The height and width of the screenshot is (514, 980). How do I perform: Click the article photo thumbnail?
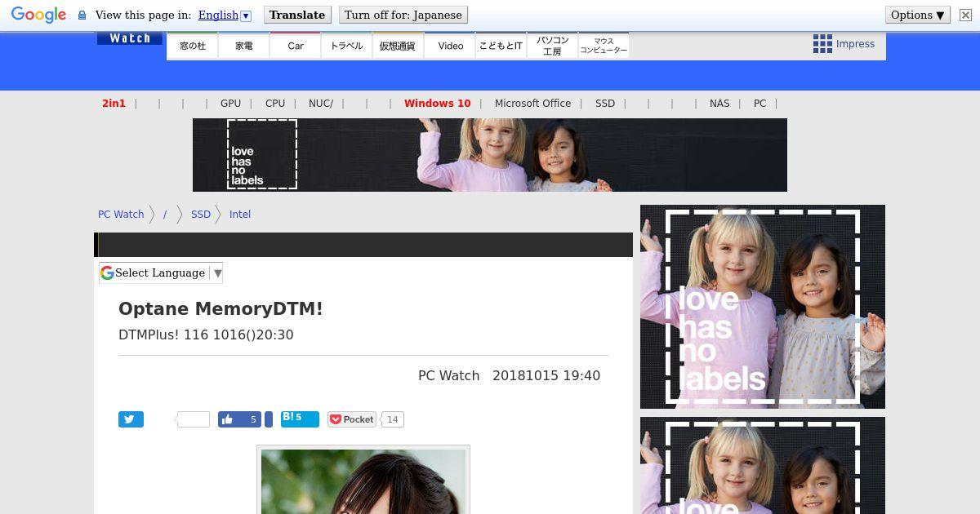363,480
